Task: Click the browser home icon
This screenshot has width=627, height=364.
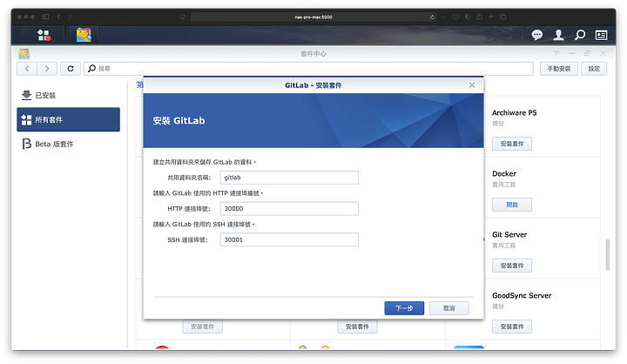Action: (183, 17)
